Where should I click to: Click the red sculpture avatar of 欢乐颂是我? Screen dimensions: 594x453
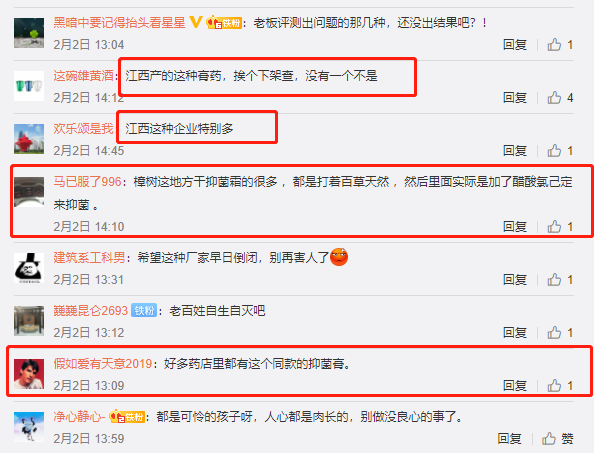29,139
